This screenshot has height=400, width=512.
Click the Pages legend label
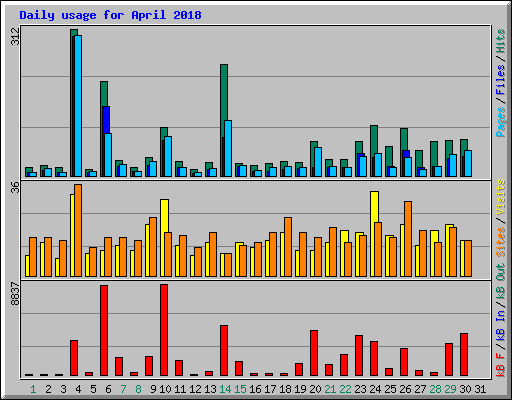pyautogui.click(x=501, y=122)
